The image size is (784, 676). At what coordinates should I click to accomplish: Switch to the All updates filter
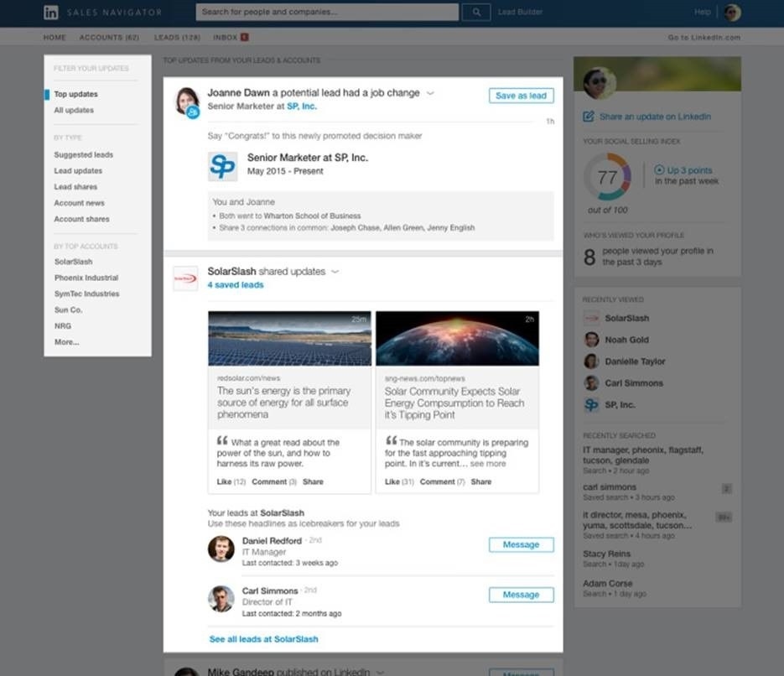[x=73, y=110]
